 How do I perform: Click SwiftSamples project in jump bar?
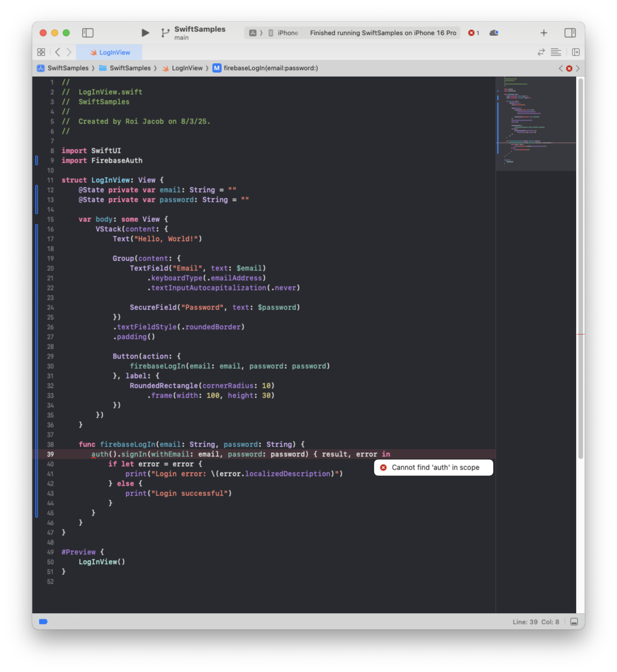tap(63, 68)
